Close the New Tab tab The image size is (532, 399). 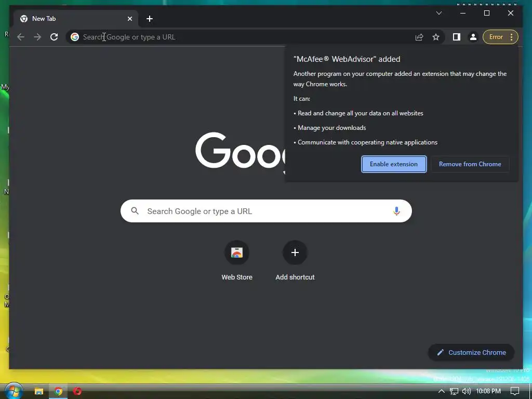tap(130, 19)
